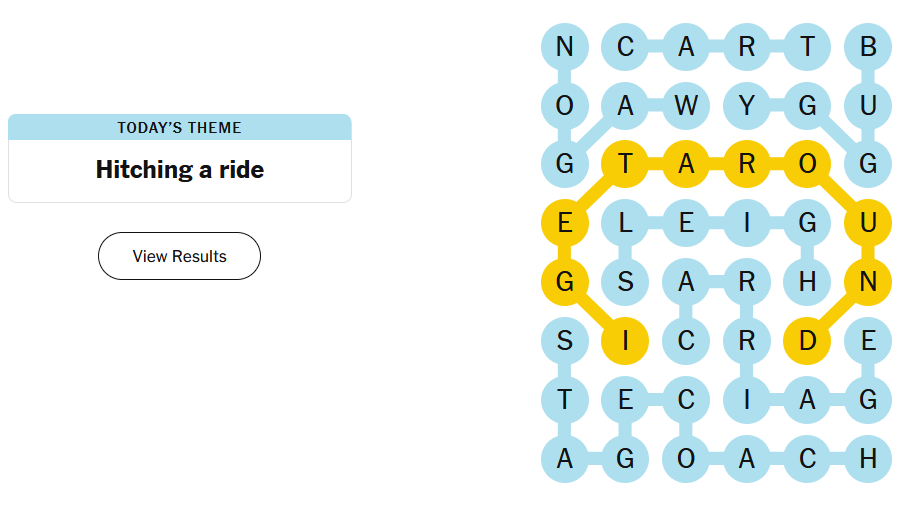Choose the blue letter L tile

click(x=625, y=223)
